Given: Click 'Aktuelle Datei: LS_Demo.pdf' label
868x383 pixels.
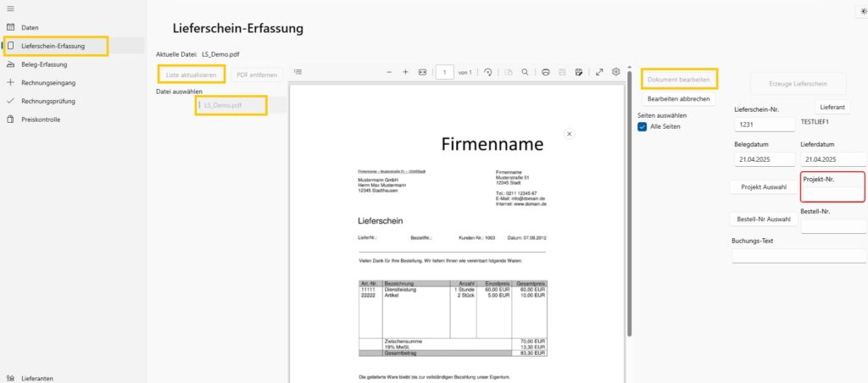Looking at the screenshot, I should [x=198, y=55].
